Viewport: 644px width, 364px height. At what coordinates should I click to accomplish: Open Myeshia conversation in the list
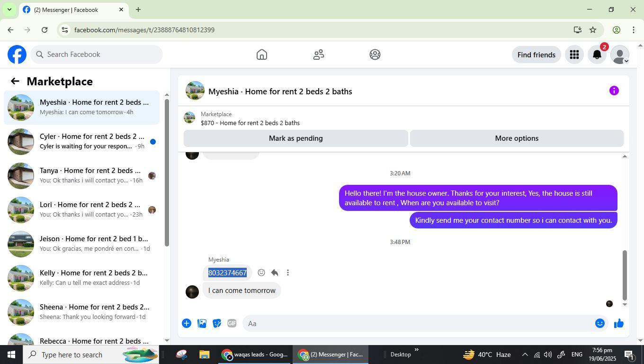coord(81,108)
